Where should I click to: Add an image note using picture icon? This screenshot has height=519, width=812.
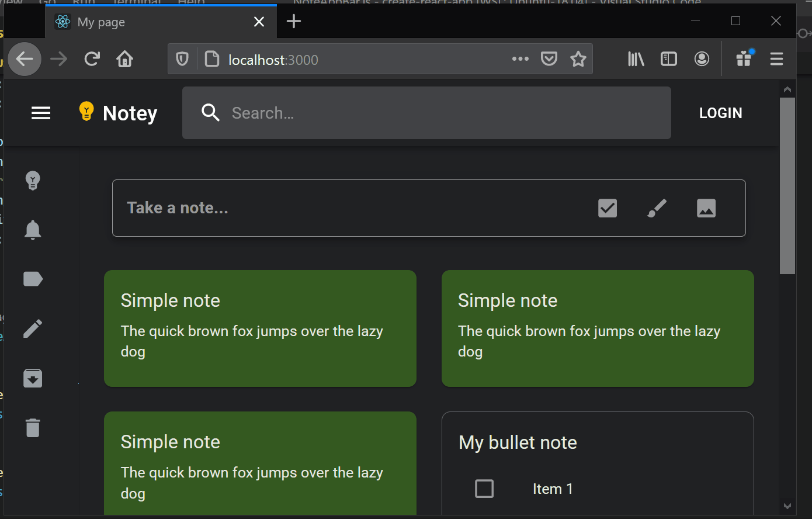pyautogui.click(x=706, y=208)
